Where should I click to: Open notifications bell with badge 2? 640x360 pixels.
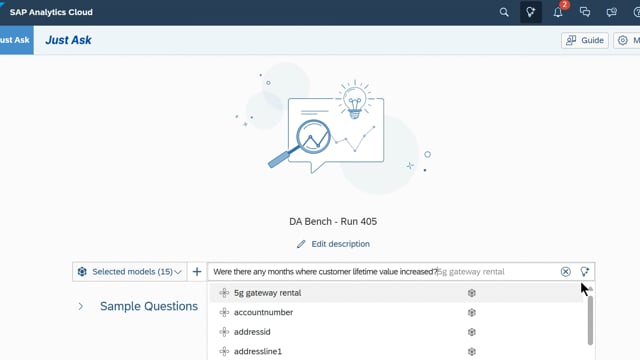point(558,12)
